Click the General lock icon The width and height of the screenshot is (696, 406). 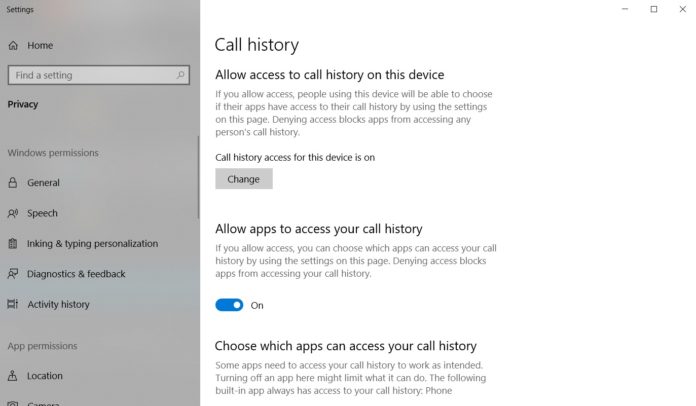point(13,182)
